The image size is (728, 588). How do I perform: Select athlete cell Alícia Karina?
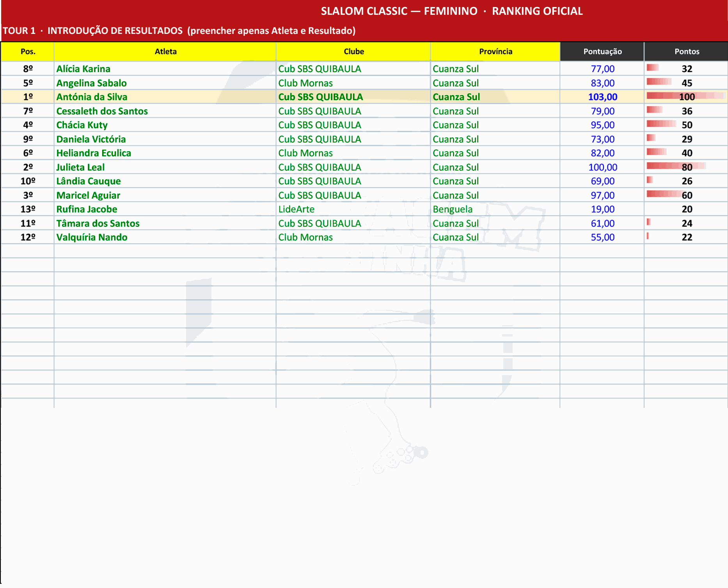[x=165, y=69]
